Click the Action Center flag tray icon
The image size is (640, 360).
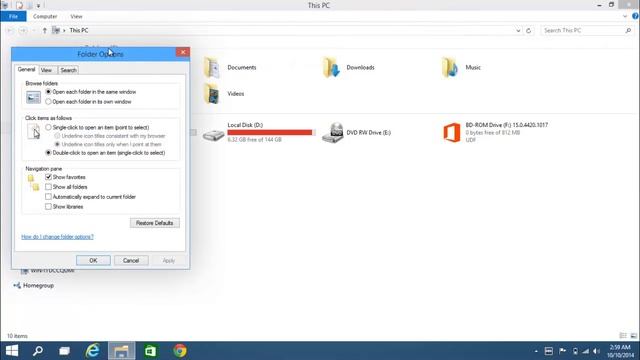pos(562,351)
